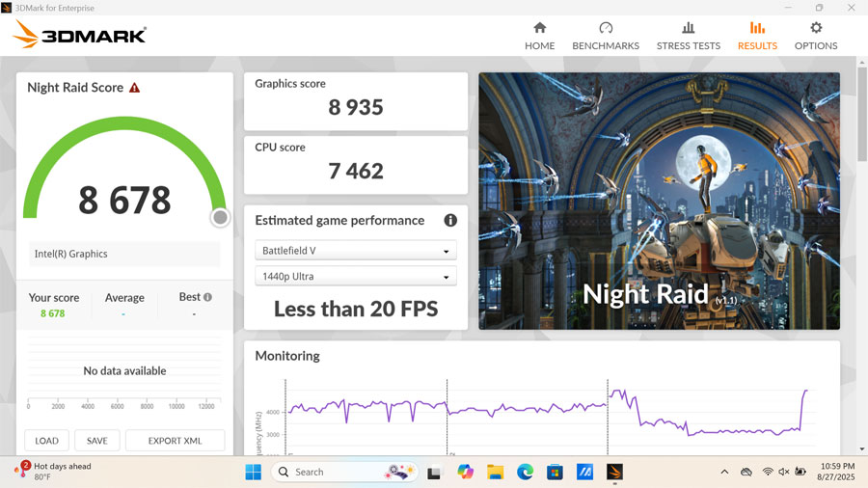The image size is (868, 488).
Task: Switch to the RESULTS tab
Action: 757,36
